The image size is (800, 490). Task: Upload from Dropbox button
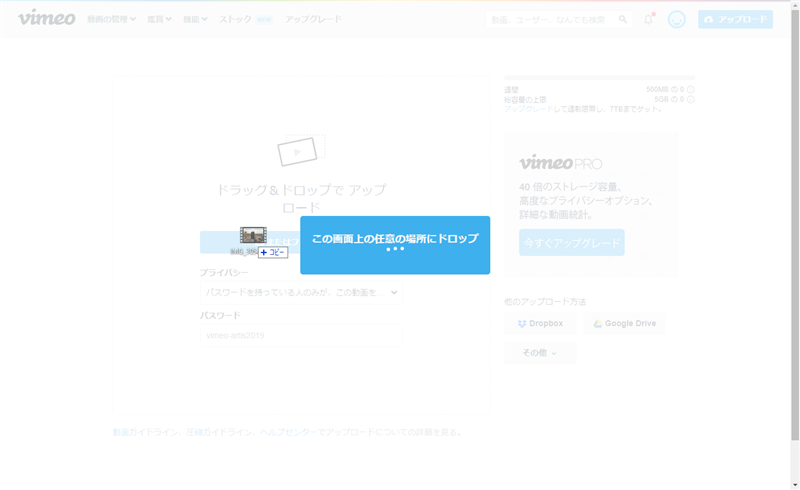540,324
